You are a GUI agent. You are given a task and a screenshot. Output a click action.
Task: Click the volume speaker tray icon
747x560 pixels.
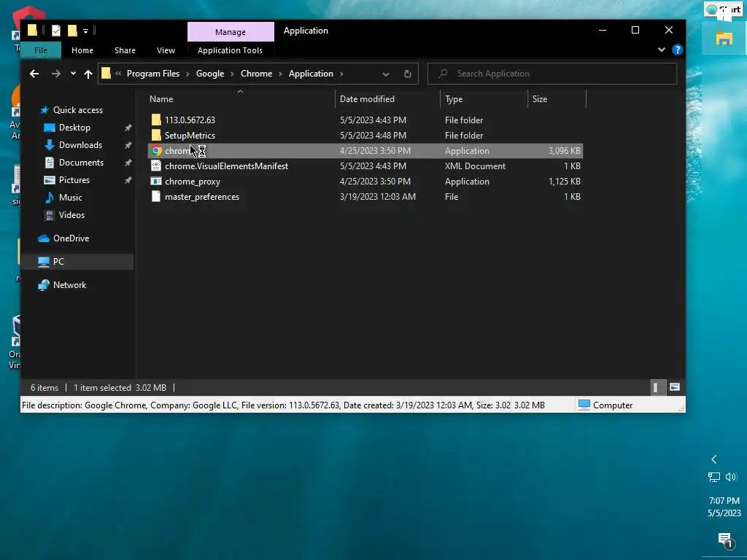click(731, 477)
